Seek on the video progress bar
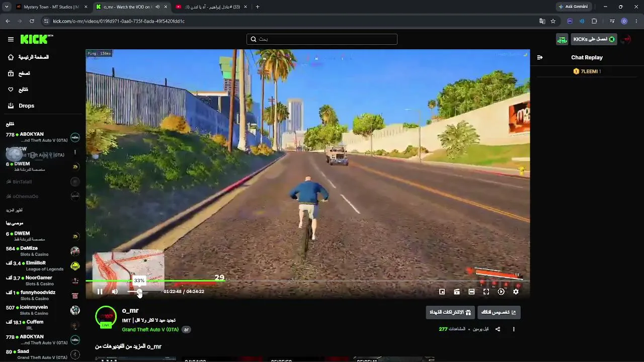Image resolution: width=644 pixels, height=362 pixels. [x=307, y=281]
